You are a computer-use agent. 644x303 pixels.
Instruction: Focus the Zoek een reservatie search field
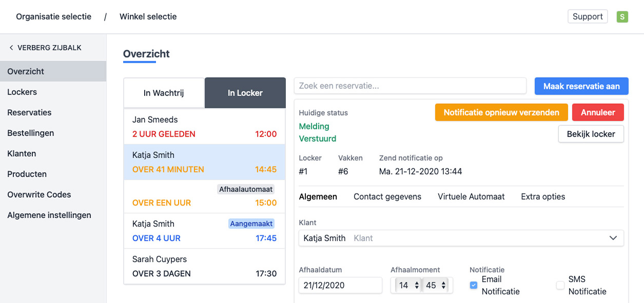[x=410, y=86]
